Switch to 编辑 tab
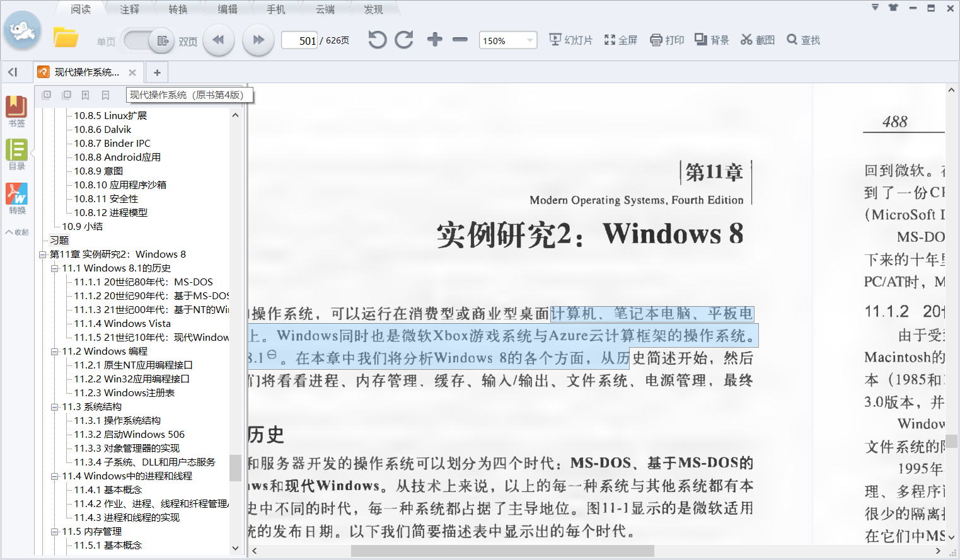 (228, 9)
